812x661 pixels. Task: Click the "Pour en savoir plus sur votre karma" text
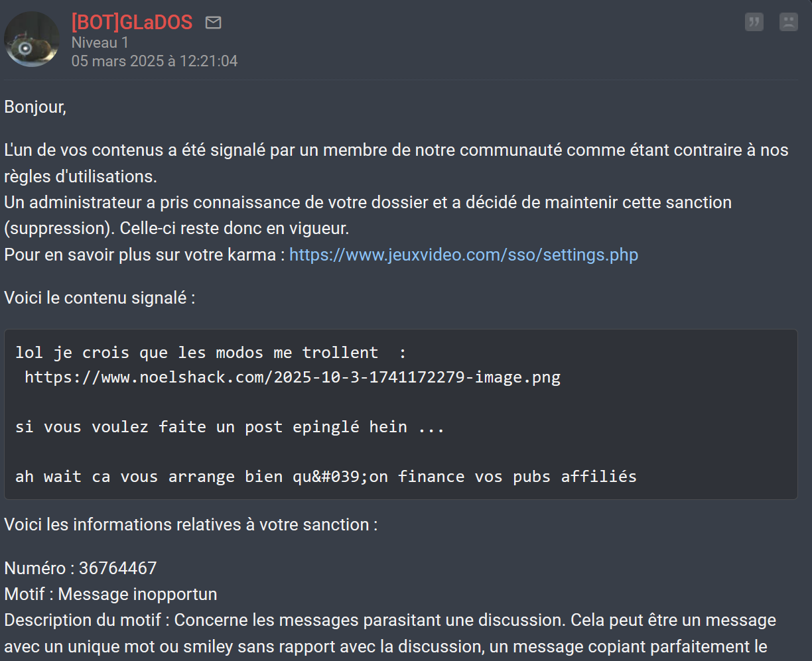144,255
